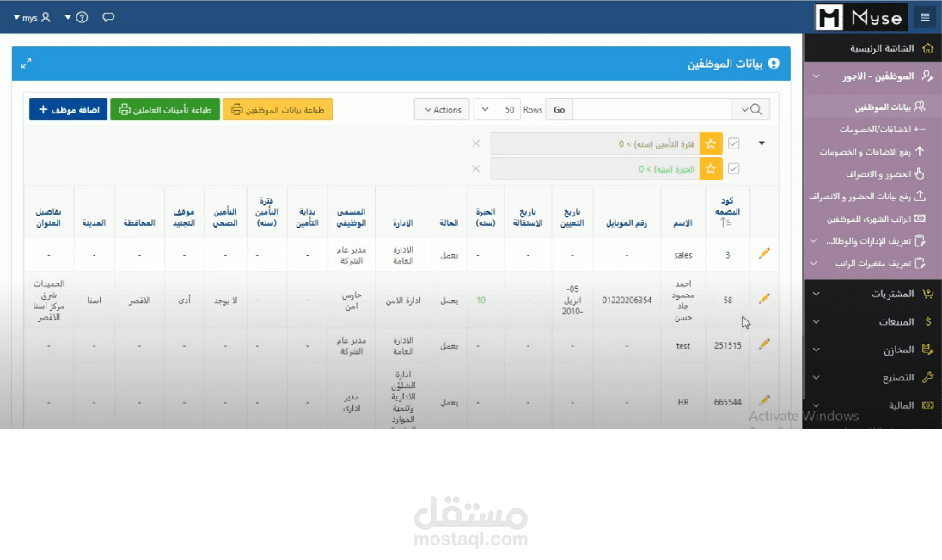Click the star icon of الخبرة filter
This screenshot has height=560, width=942.
pos(711,168)
